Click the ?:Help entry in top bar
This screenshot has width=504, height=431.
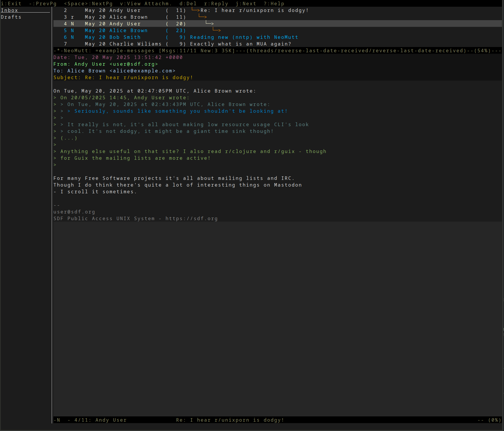click(274, 4)
